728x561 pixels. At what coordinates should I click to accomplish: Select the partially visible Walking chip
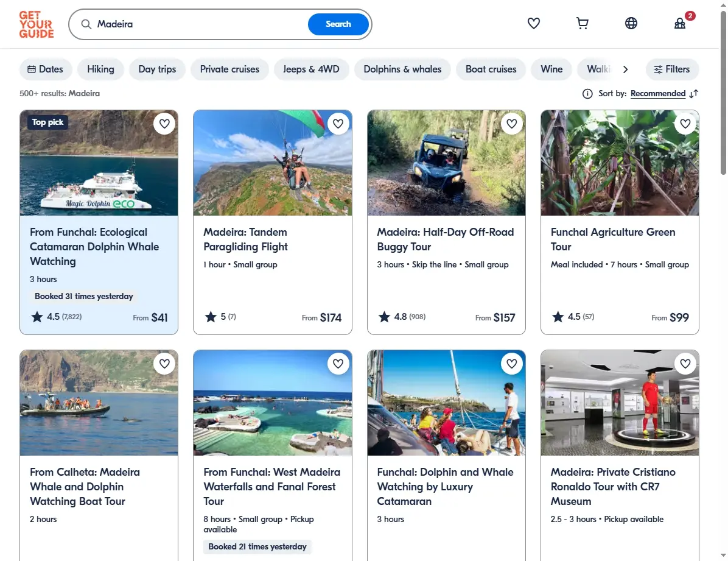point(596,69)
